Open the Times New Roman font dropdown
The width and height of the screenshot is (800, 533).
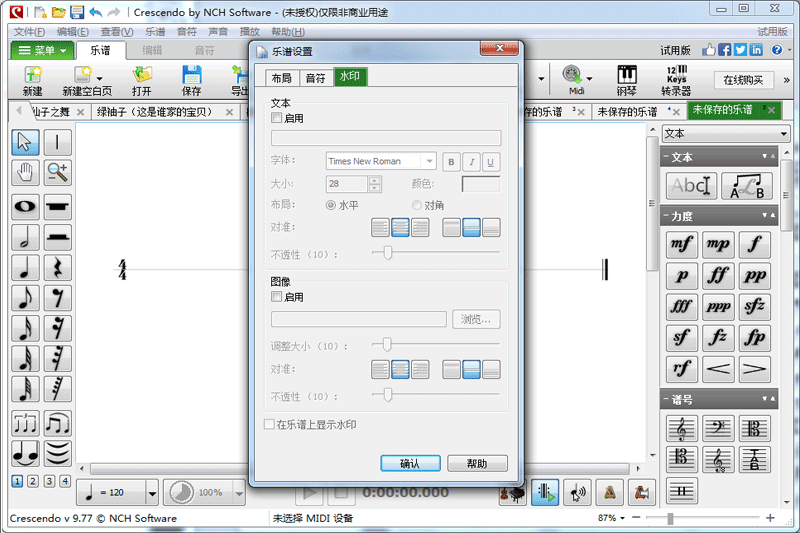click(x=430, y=161)
